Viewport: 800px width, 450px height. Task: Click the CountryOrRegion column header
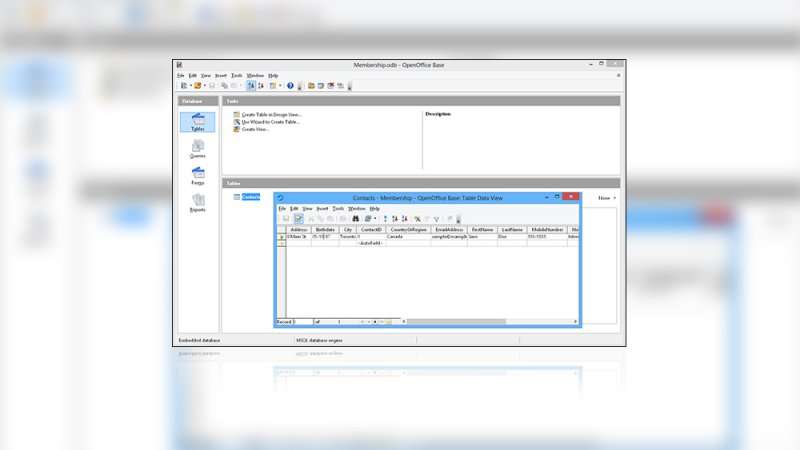tap(408, 230)
